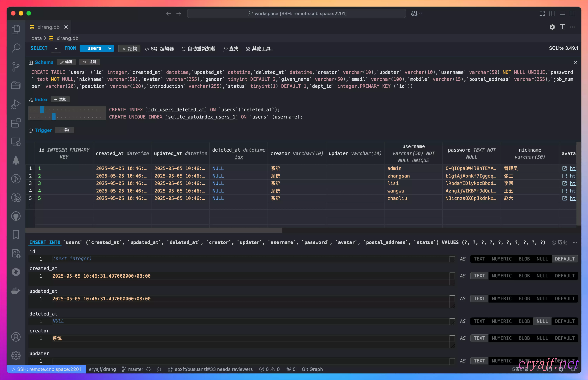Screen dimensions: 588x380
Task: Set deleted_at value type to TEXT
Action: tap(479, 321)
